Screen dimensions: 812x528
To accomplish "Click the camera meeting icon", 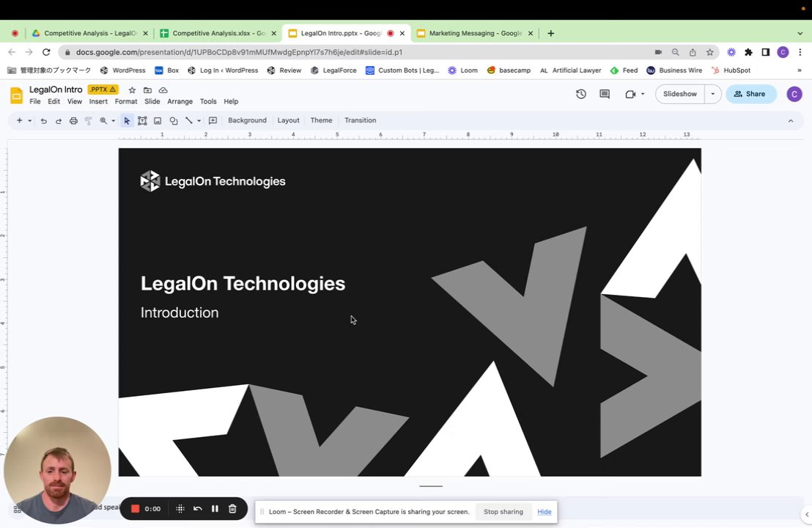I will point(630,94).
